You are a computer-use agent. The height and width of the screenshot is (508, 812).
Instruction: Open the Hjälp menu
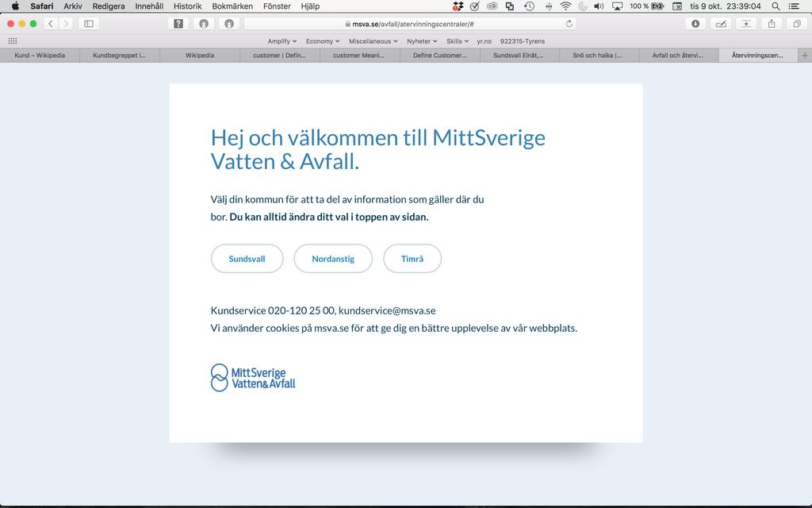[x=310, y=6]
